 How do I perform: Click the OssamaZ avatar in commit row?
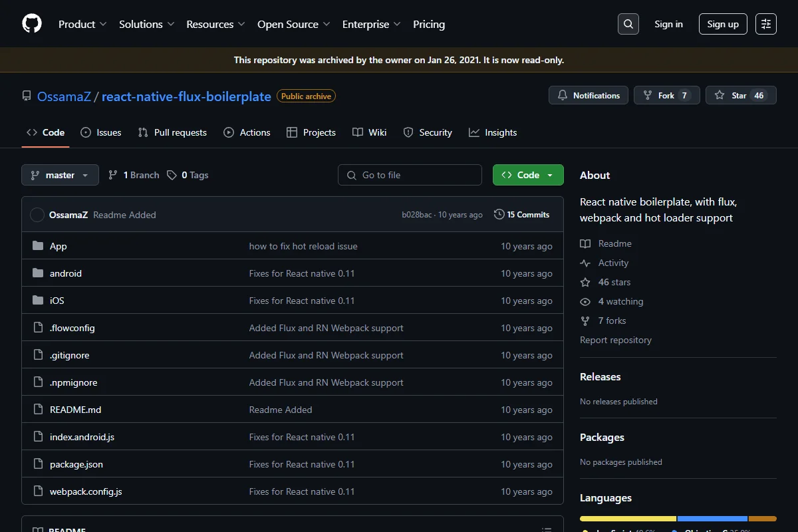pos(37,215)
